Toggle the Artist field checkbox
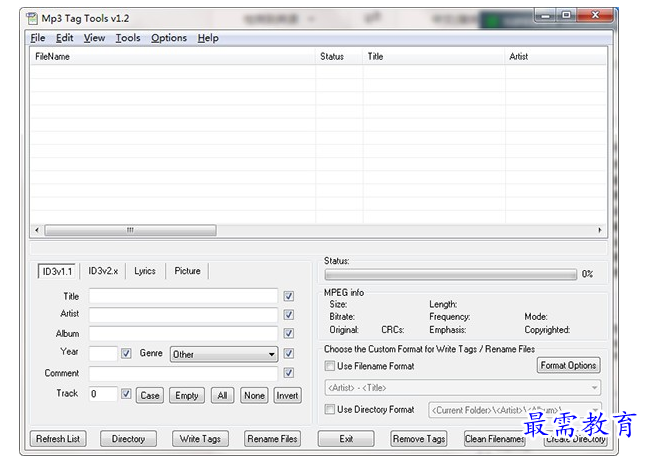The height and width of the screenshot is (456, 645). pos(289,315)
